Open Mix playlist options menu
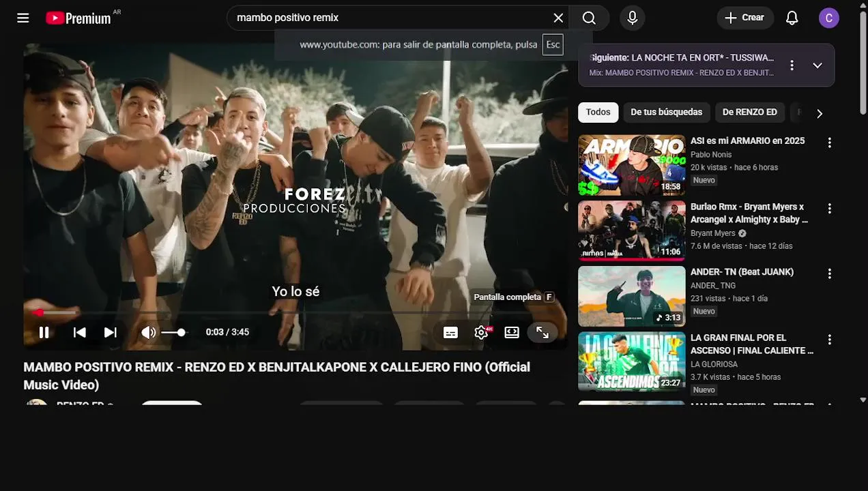This screenshot has width=868, height=491. (792, 65)
